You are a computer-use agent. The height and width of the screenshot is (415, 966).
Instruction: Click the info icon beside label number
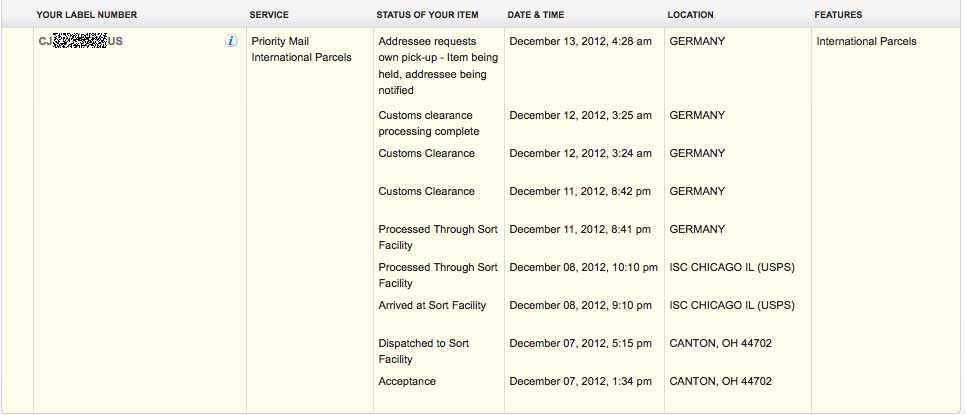[x=231, y=41]
